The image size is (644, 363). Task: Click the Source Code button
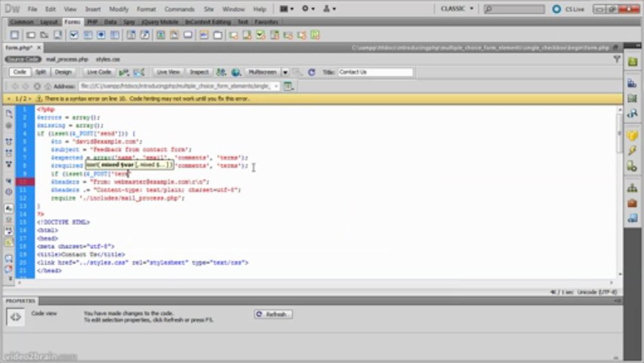tap(23, 59)
